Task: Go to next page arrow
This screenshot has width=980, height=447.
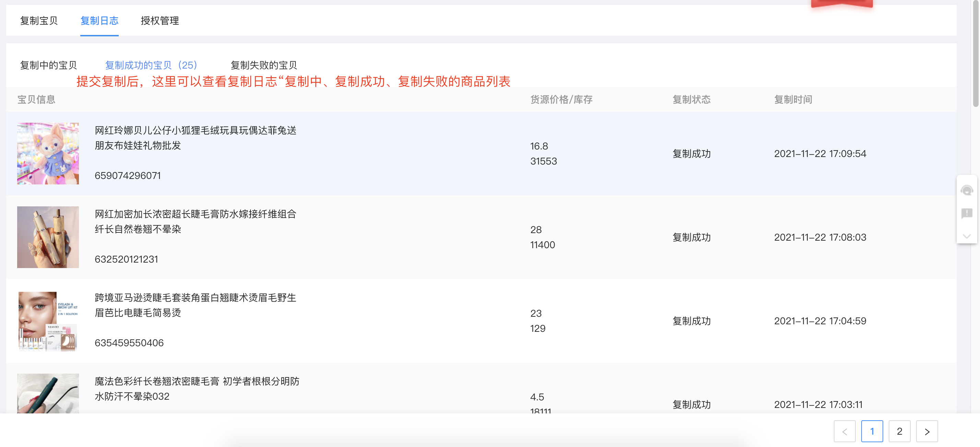Action: 927,432
